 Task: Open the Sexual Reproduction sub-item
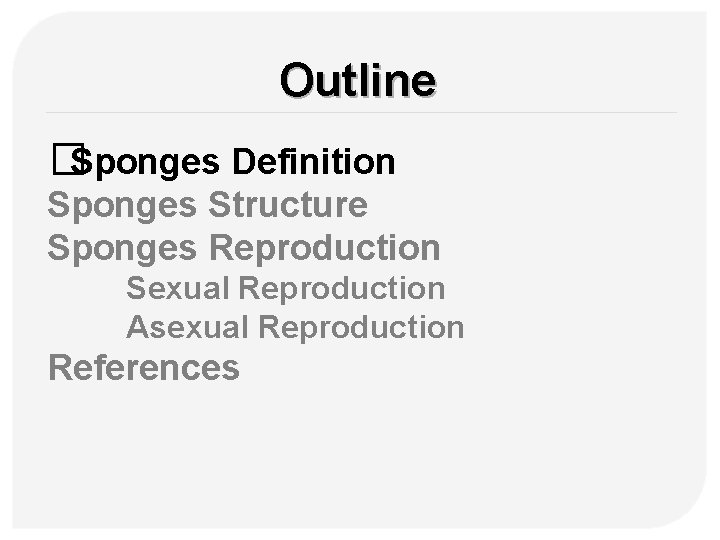click(x=285, y=288)
